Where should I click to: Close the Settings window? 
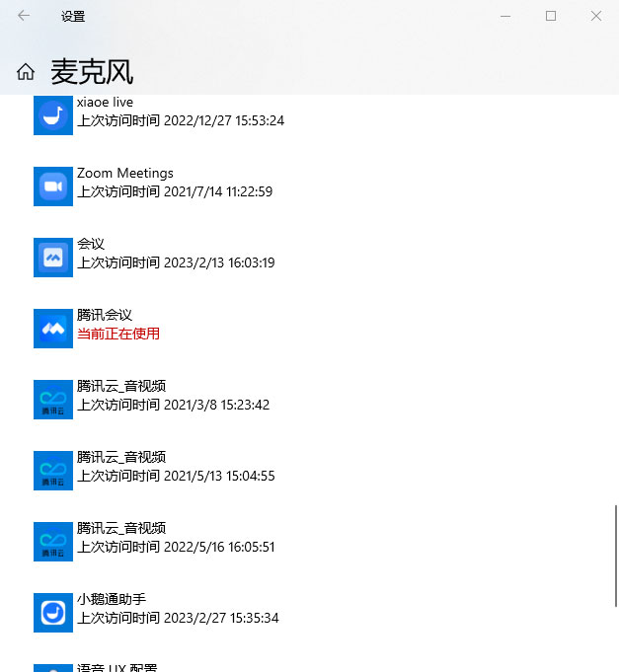coord(596,16)
